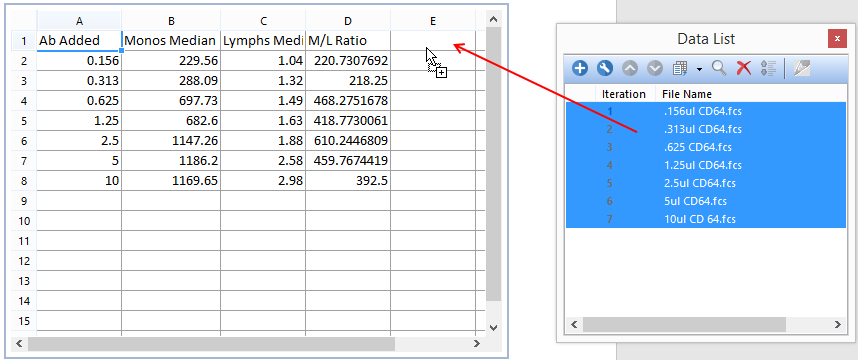Click cell with value 459.7674419

pyautogui.click(x=348, y=161)
